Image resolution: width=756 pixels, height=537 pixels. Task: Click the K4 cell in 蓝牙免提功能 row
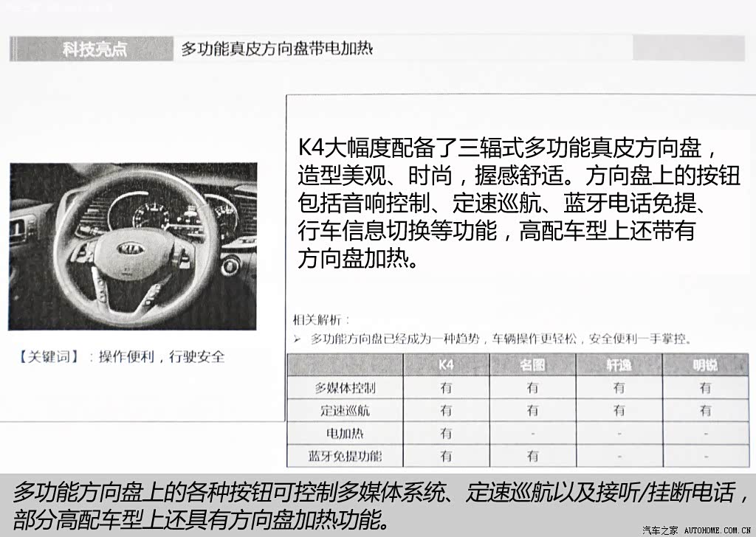click(446, 456)
